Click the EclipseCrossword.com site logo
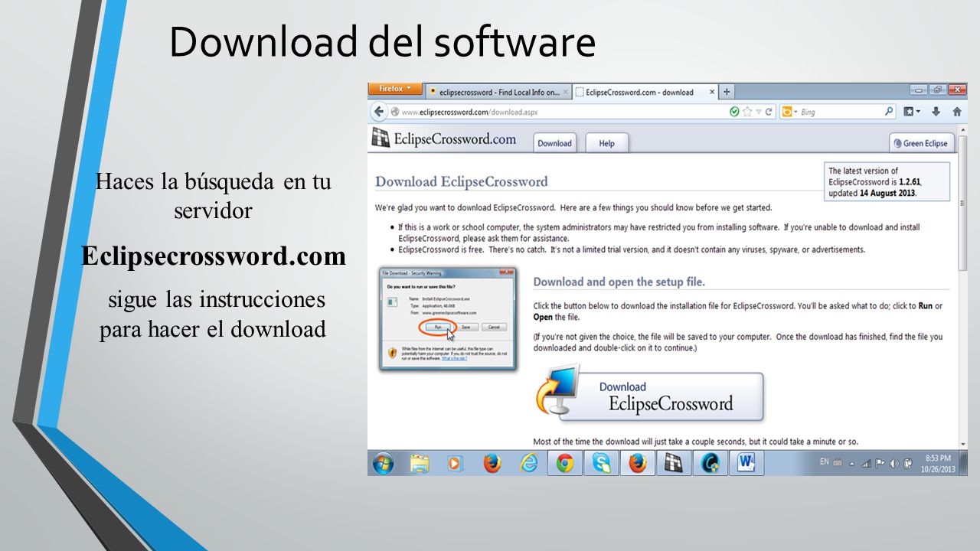Screen dimensions: 980x551 coord(444,139)
